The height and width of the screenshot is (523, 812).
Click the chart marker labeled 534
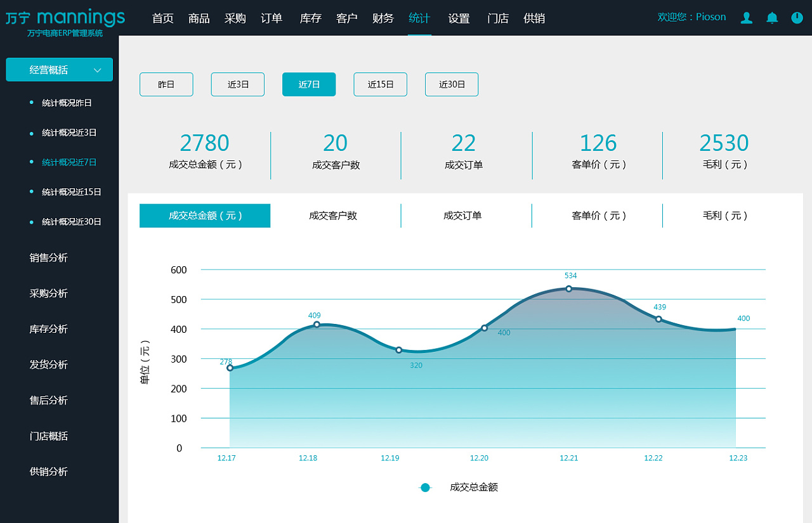pyautogui.click(x=568, y=288)
